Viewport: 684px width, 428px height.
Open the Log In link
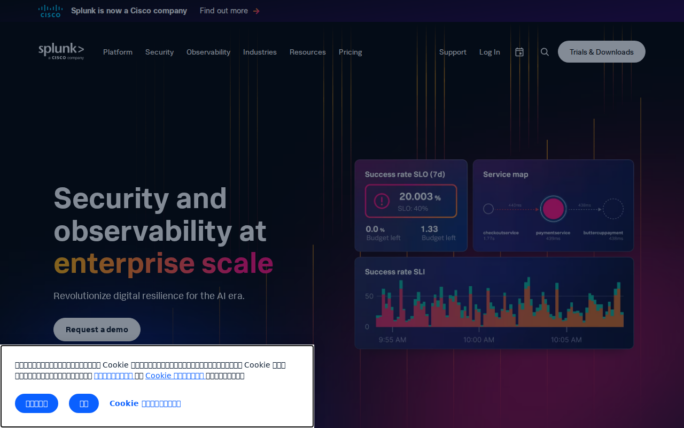pyautogui.click(x=489, y=52)
